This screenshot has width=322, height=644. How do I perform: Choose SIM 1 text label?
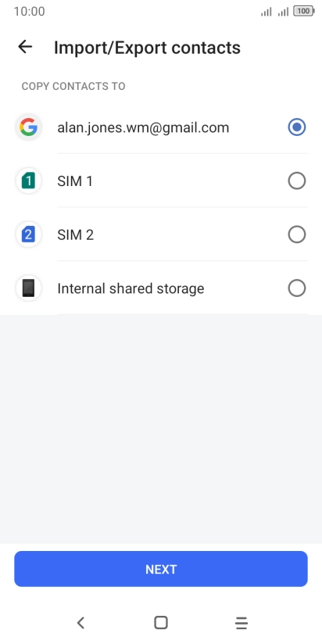[75, 181]
